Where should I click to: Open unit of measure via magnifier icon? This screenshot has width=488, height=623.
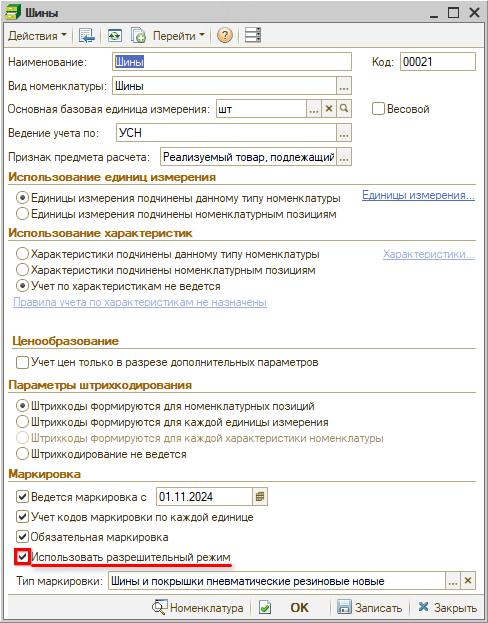pyautogui.click(x=344, y=109)
